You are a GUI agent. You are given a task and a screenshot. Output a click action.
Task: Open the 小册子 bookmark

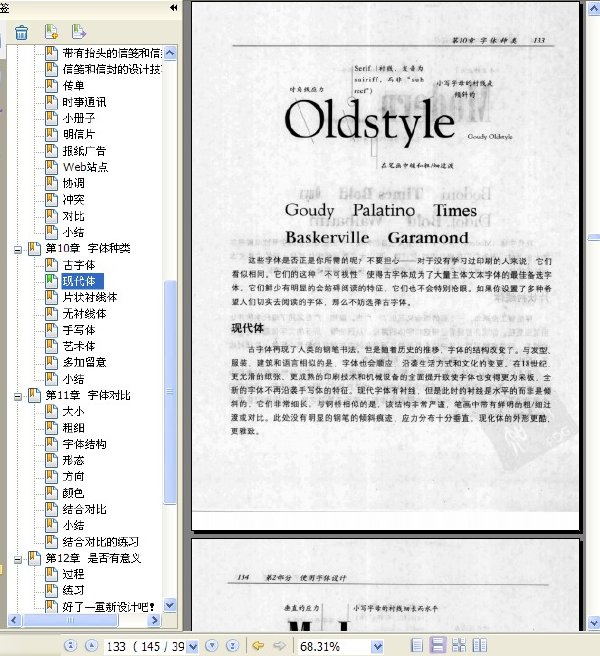(79, 118)
